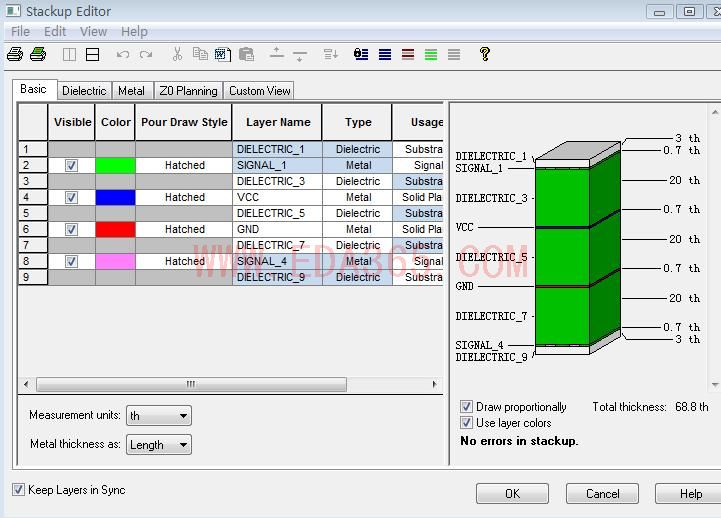This screenshot has height=518, width=721.
Task: Click the insert layer below icon
Action: [x=300, y=56]
